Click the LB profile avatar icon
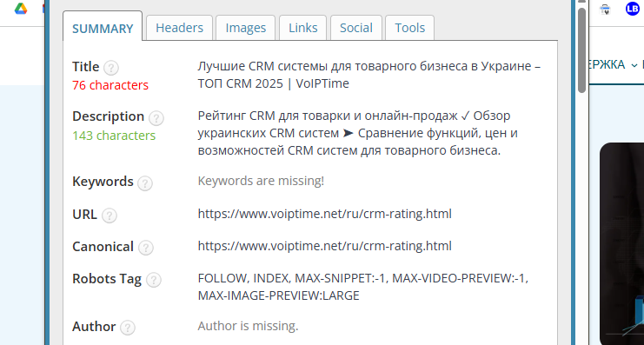644x345 pixels. (633, 9)
